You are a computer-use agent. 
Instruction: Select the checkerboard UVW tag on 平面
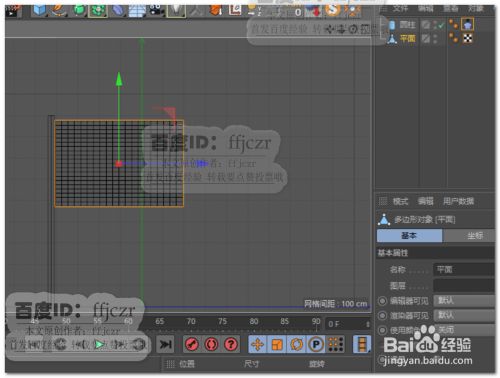[467, 39]
